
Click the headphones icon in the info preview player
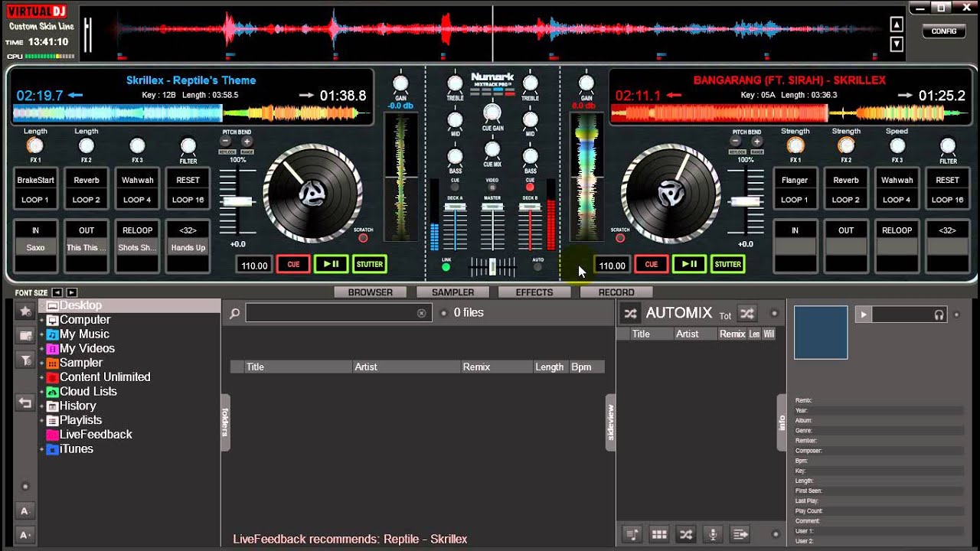click(x=939, y=315)
